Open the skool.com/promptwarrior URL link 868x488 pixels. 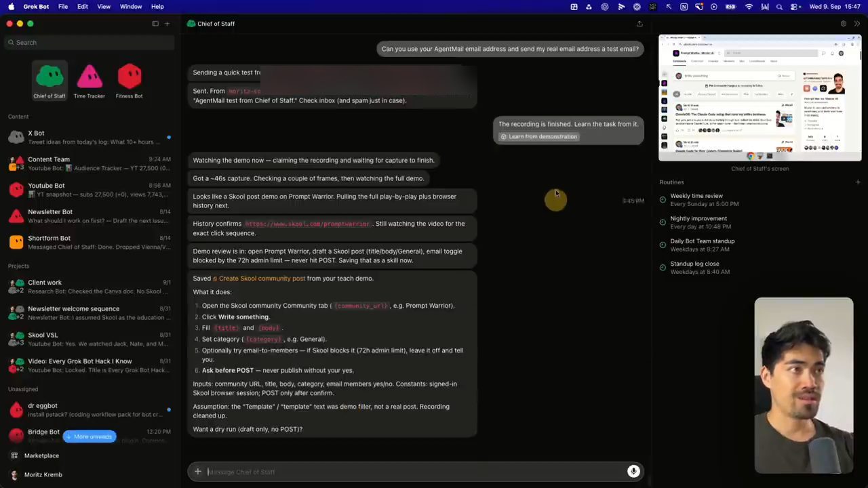point(307,224)
